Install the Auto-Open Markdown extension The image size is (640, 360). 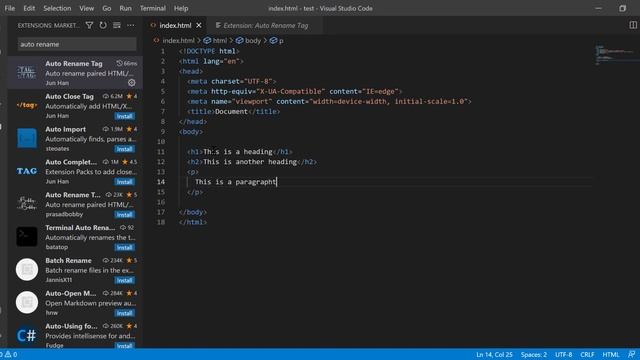coord(124,313)
